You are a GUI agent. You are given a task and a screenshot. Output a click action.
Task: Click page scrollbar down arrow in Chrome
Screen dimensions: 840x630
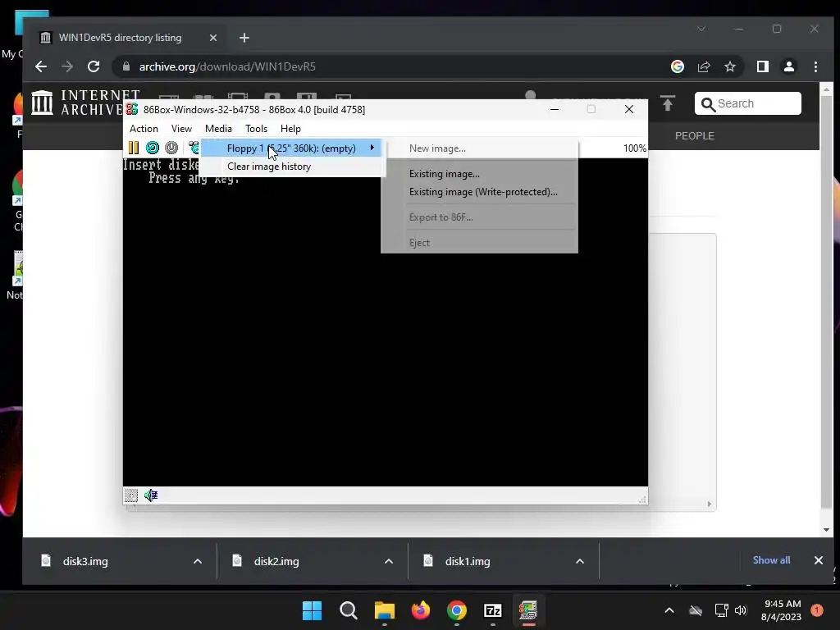point(826,530)
